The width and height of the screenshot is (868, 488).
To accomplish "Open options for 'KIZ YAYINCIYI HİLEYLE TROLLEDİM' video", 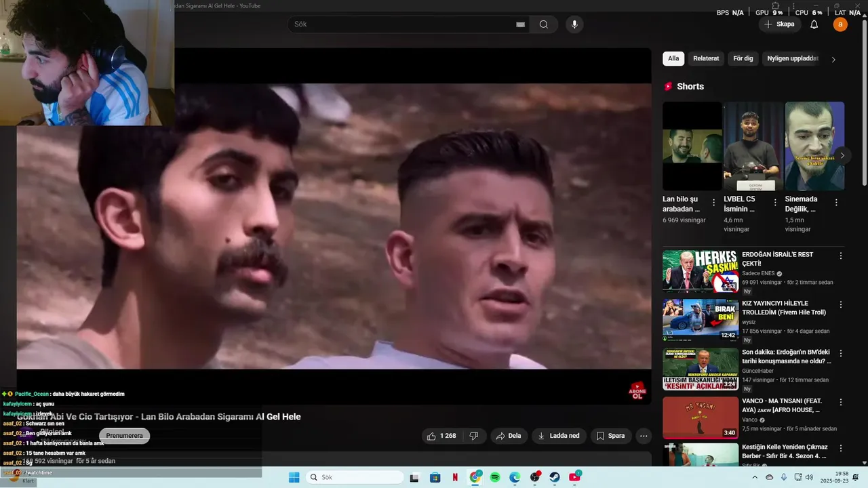I will (x=841, y=305).
